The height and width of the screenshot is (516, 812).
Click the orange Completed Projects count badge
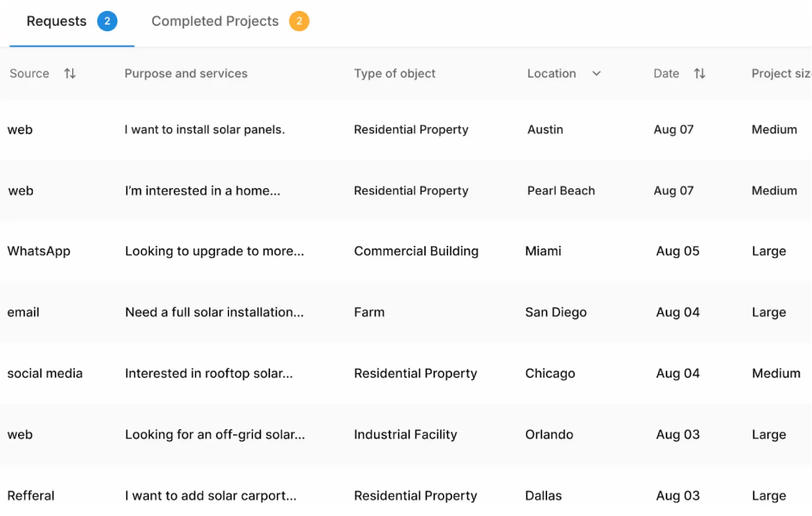click(299, 21)
